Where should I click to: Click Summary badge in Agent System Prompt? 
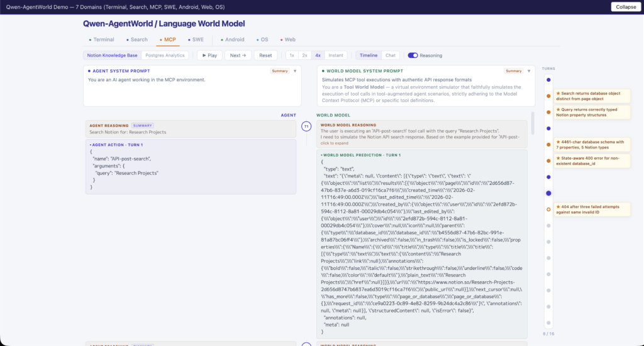pyautogui.click(x=280, y=71)
